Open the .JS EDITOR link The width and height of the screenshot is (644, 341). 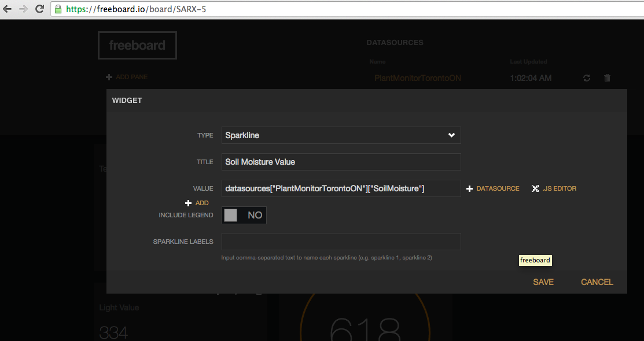[560, 188]
